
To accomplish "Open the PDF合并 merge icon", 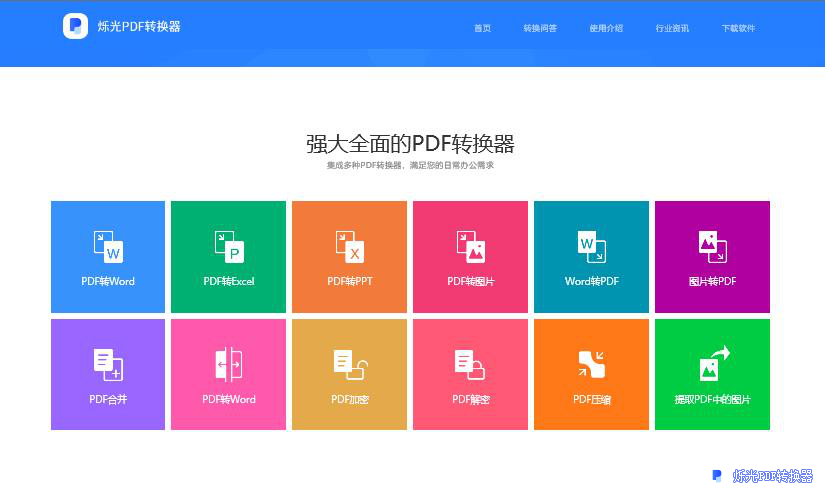I will [107, 364].
